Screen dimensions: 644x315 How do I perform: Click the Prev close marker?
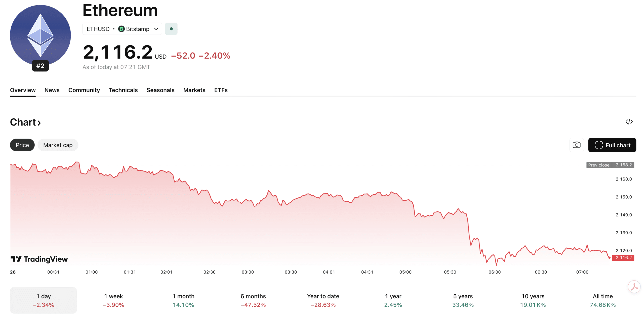point(599,165)
